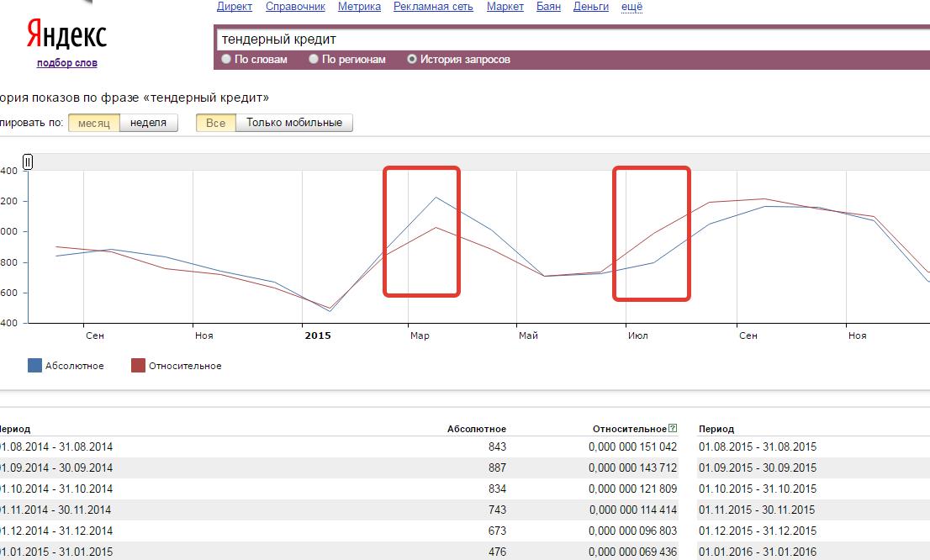Click the period 01.10.2015 - 31.10.2015

tap(758, 489)
